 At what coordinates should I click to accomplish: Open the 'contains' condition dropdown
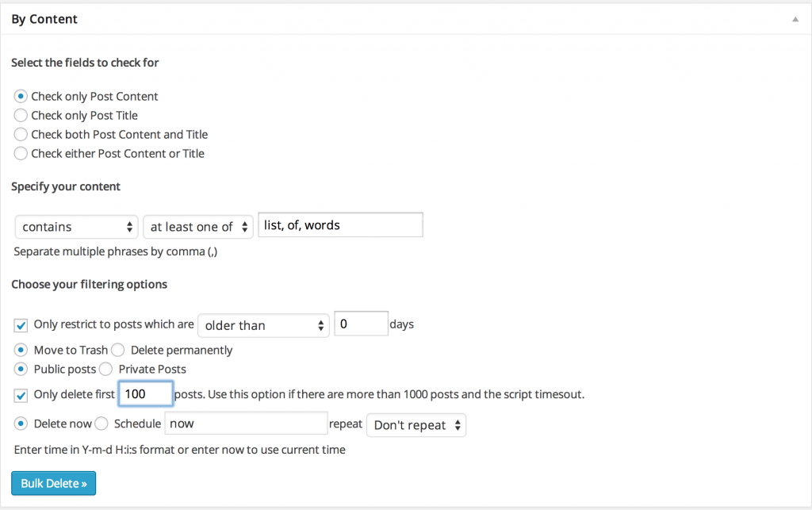pyautogui.click(x=75, y=226)
